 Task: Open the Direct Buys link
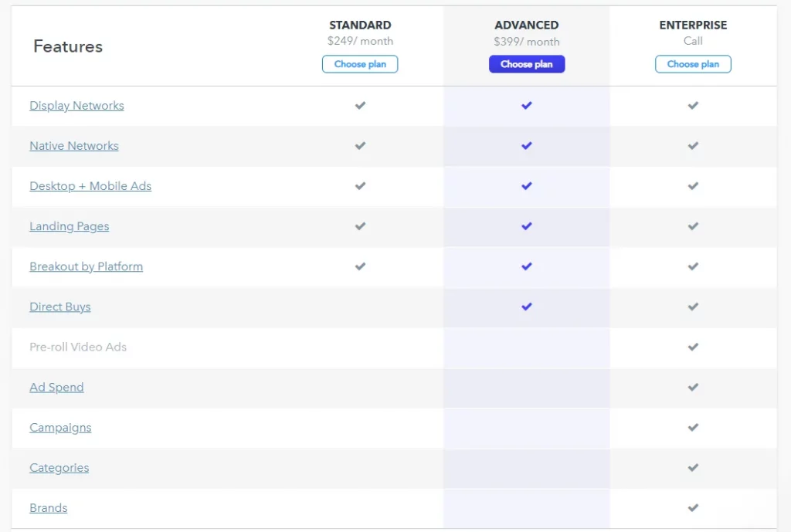click(60, 307)
